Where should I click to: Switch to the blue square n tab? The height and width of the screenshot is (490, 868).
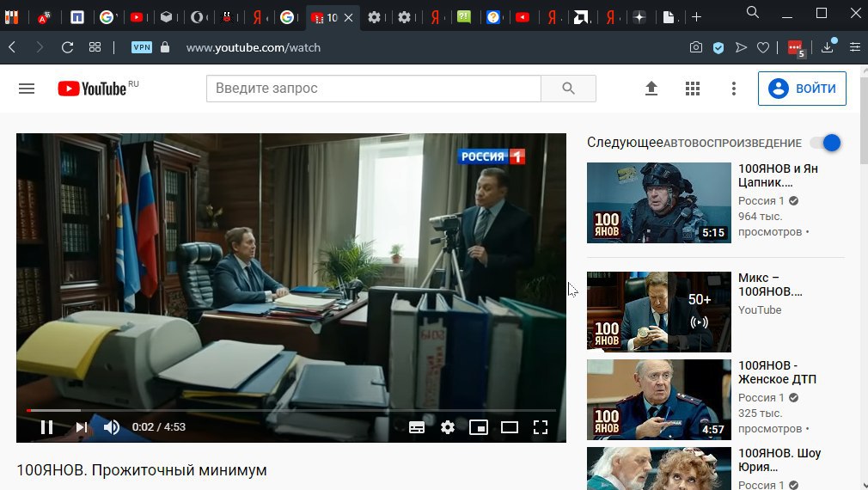(x=77, y=18)
